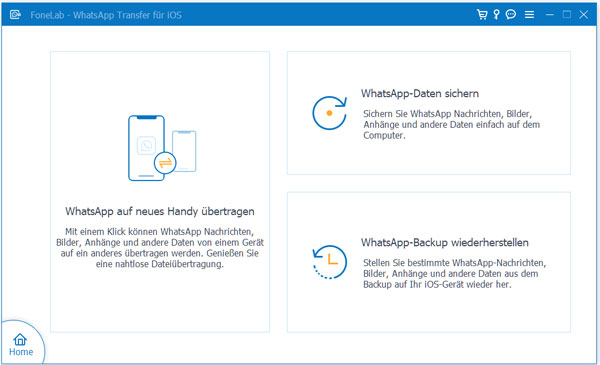600x365 pixels.
Task: Click the Home house icon
Action: (x=20, y=339)
